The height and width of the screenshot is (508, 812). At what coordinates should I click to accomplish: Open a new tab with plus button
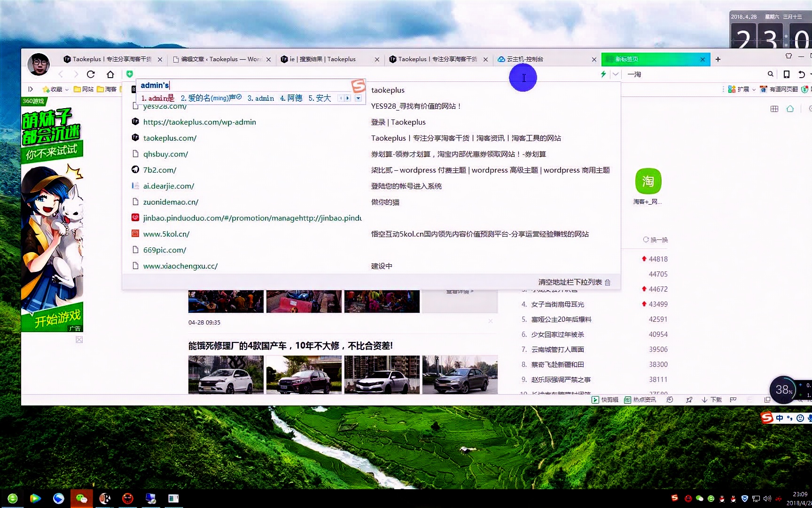tap(718, 59)
